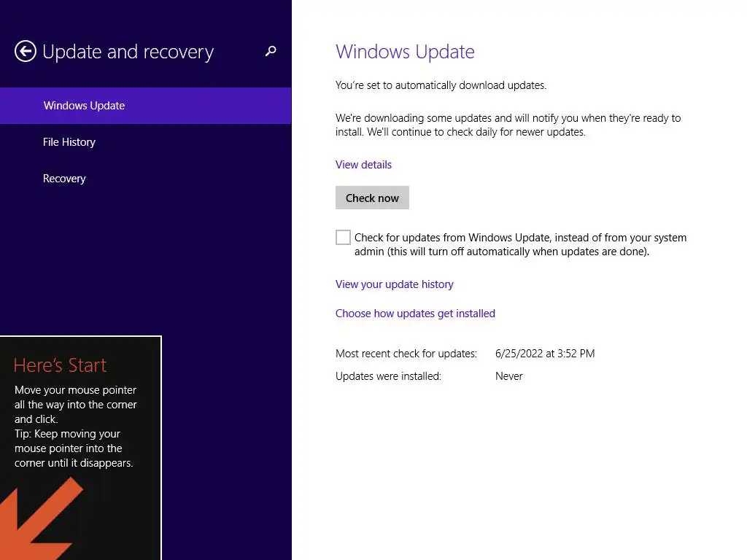747x560 pixels.
Task: Go back using the circled arrow icon
Action: tap(26, 51)
